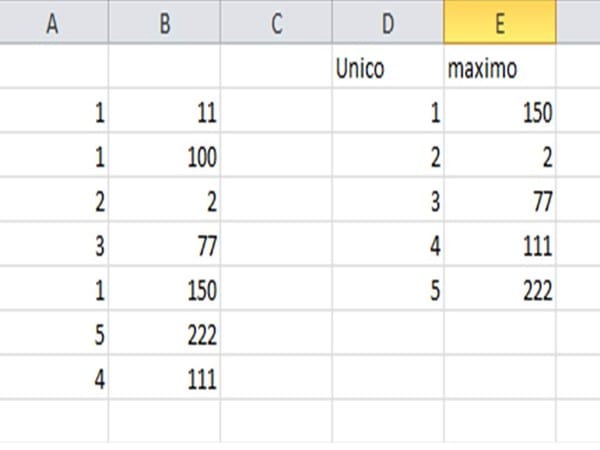Click cell with 222 in column B
The width and height of the screenshot is (600, 450).
click(x=164, y=334)
